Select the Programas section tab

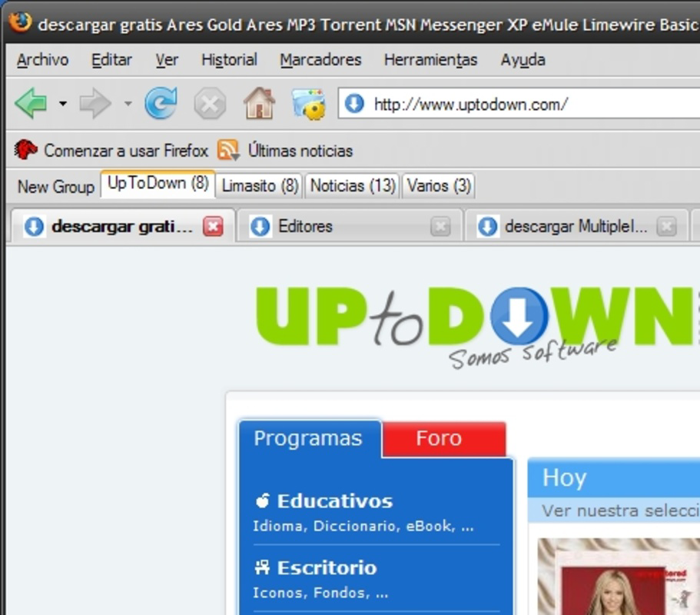point(309,439)
